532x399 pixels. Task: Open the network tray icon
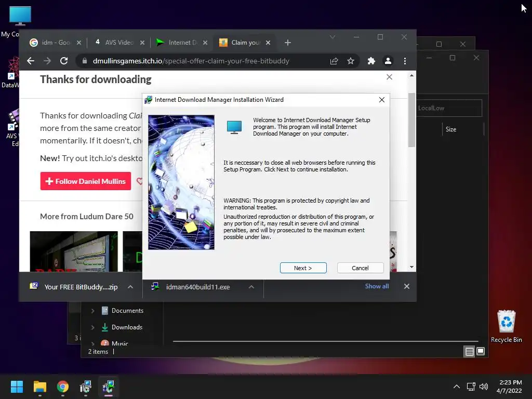[x=471, y=387]
